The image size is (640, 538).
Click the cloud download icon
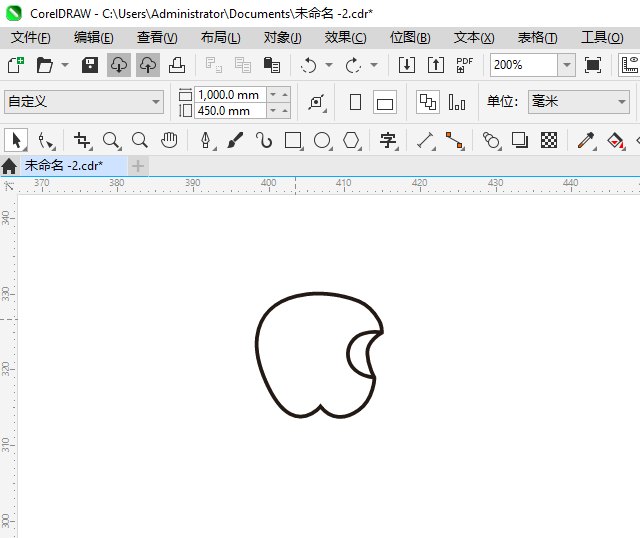click(x=119, y=65)
